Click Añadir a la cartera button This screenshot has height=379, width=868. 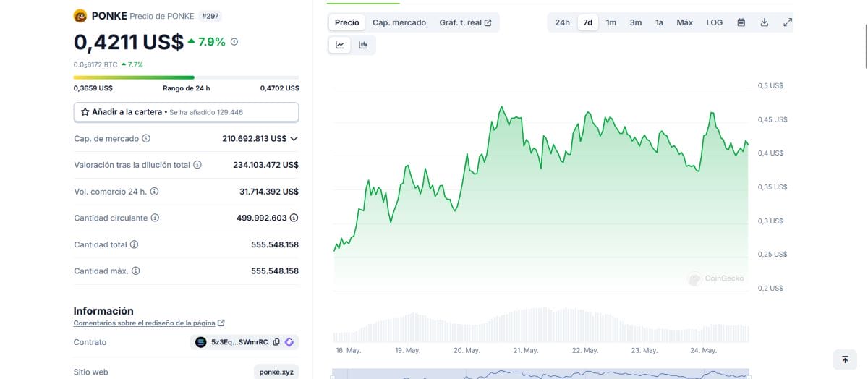point(186,112)
